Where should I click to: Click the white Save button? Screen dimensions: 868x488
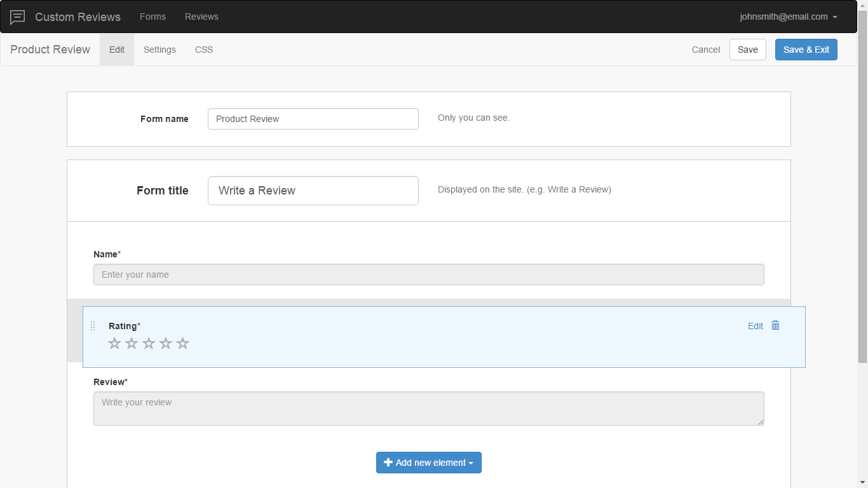747,50
